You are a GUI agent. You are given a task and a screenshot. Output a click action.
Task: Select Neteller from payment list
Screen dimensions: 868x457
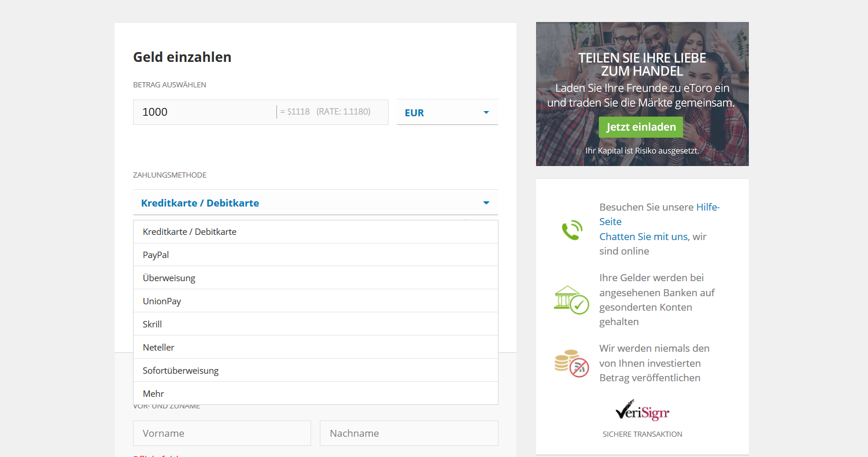tap(316, 347)
